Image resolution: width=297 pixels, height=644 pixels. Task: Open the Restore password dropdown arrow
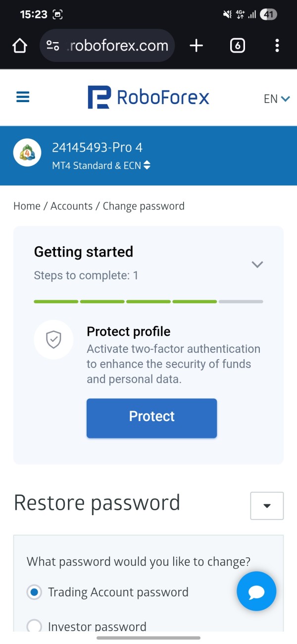point(267,506)
